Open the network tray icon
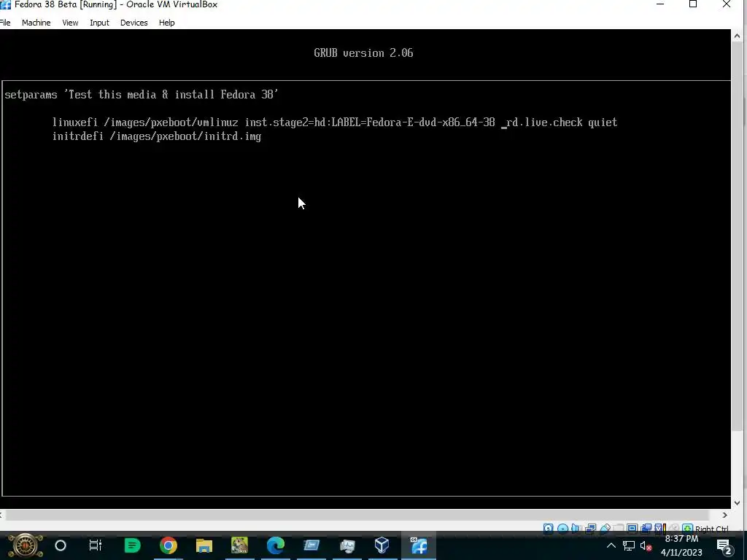The image size is (747, 560). tap(629, 546)
